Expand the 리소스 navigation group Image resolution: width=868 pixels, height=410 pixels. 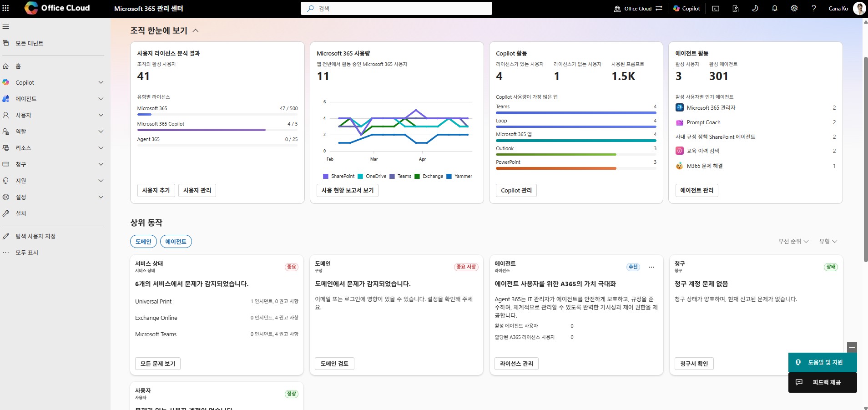(x=101, y=148)
